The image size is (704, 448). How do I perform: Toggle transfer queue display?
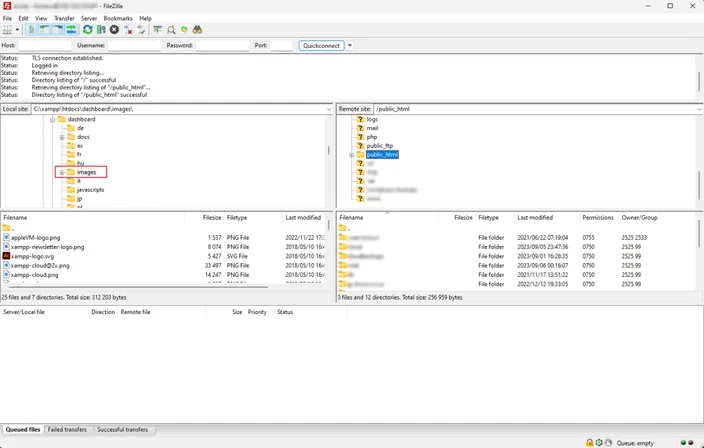tap(71, 30)
